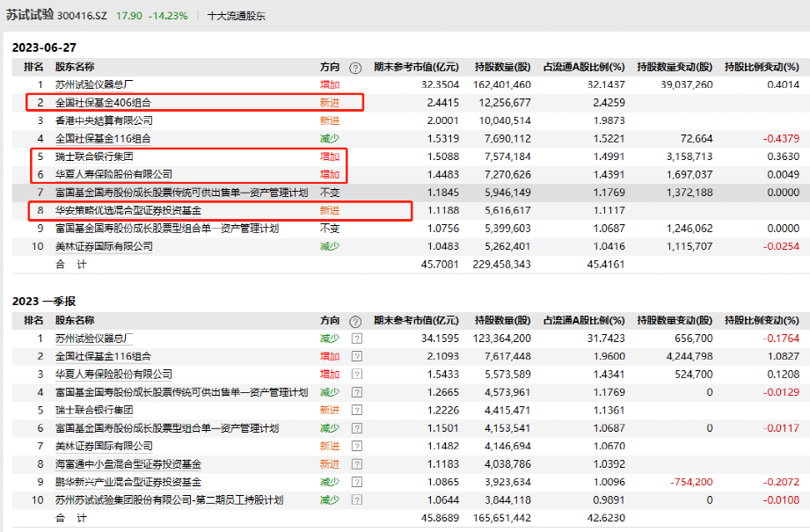Open 华夏人寿保险股份有限公司 in 2023-06-27 table

point(113,175)
